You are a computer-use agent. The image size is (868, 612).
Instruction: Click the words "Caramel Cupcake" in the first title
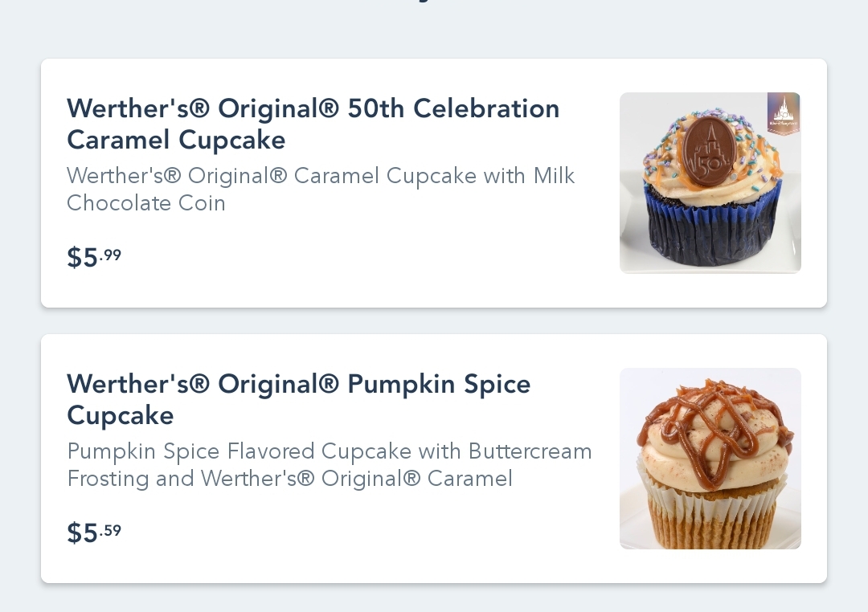176,141
